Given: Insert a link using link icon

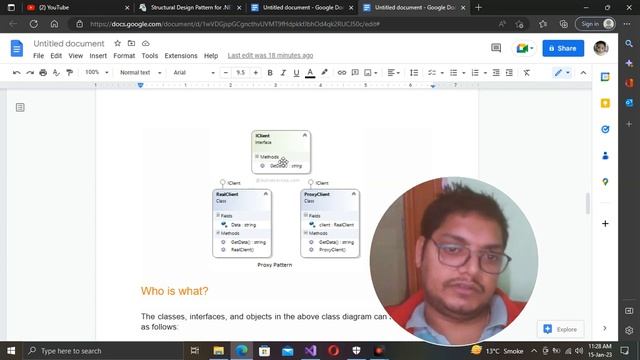Looking at the screenshot, I should [x=342, y=73].
